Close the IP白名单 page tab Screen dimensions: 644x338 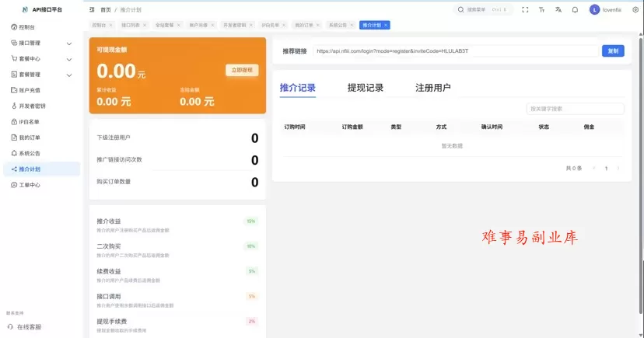tap(284, 25)
